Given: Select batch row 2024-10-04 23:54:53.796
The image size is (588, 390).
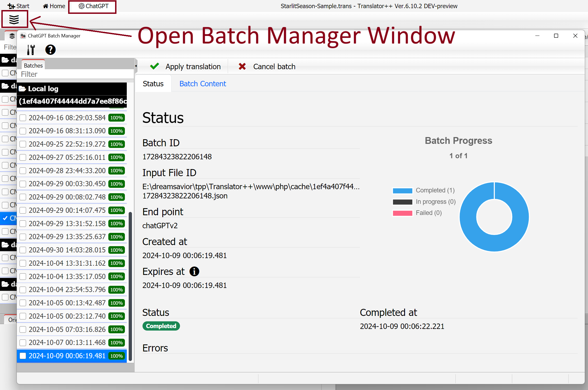Looking at the screenshot, I should point(72,290).
